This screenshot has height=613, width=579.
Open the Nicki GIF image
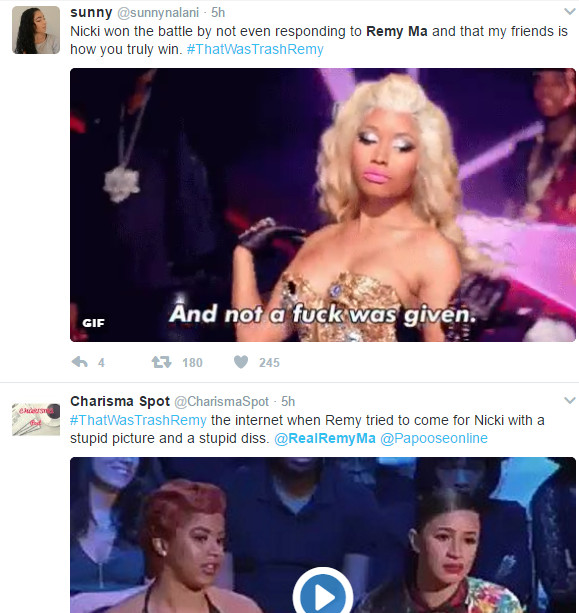click(323, 205)
